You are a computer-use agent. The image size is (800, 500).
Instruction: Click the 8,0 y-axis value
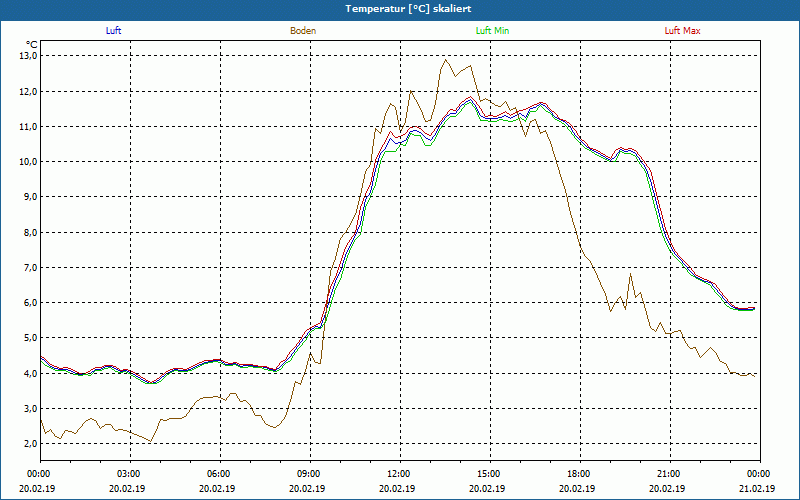tap(30, 233)
